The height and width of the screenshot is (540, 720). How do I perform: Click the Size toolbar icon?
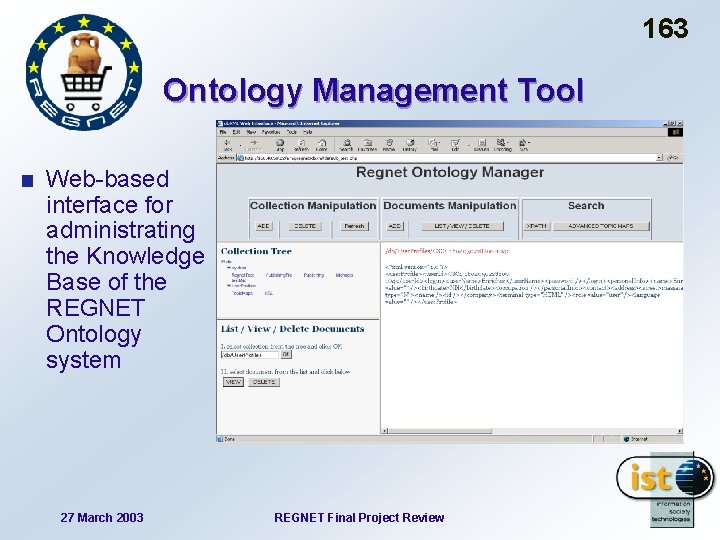(523, 144)
